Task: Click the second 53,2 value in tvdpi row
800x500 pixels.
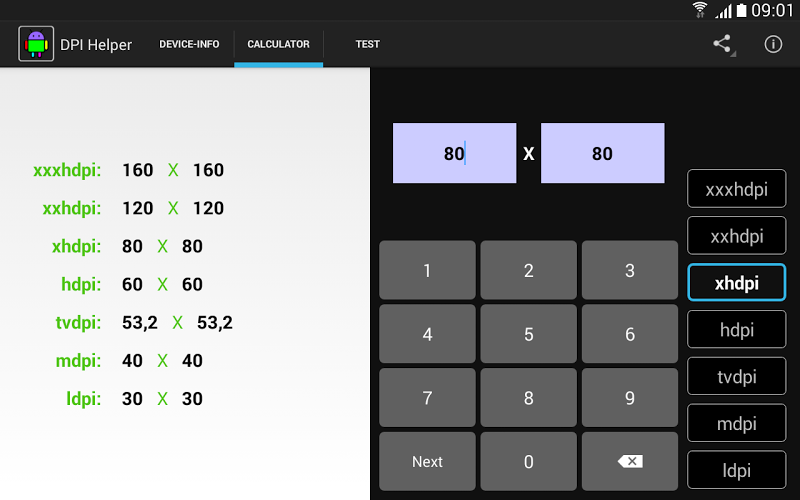Action: point(215,322)
